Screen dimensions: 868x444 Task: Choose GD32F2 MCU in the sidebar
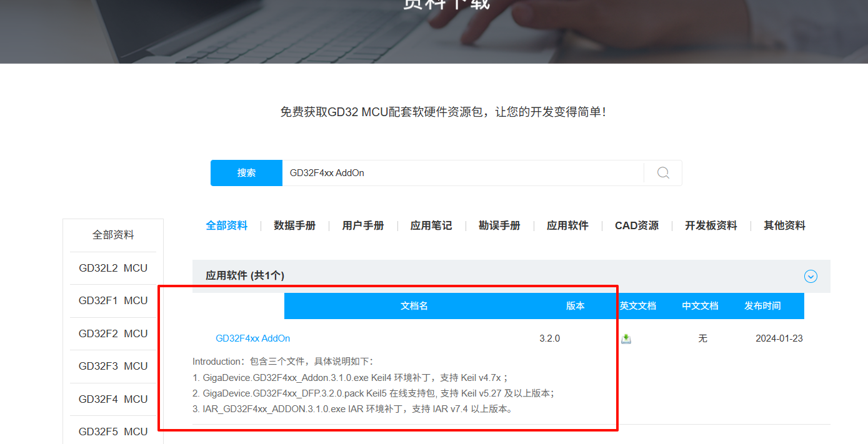(x=113, y=334)
